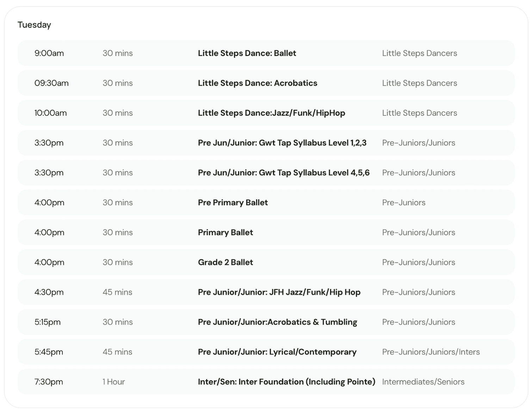The height and width of the screenshot is (412, 532).
Task: Select Little Steps Dancers in the Ballet row
Action: point(420,53)
